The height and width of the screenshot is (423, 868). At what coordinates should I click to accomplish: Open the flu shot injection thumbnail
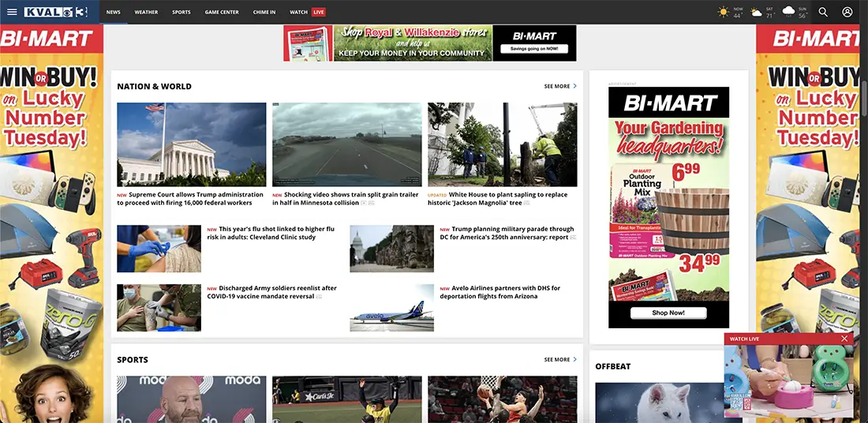[159, 249]
